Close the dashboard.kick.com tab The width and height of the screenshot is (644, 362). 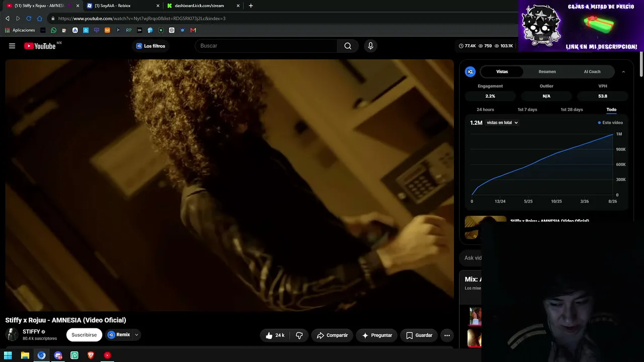pyautogui.click(x=238, y=6)
